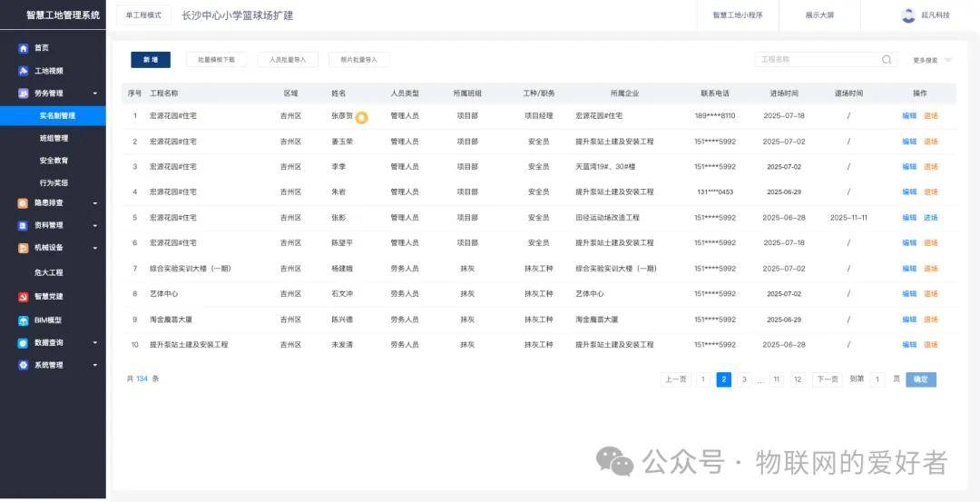Expand the 系统管理 menu arrow
The image size is (980, 502).
[x=95, y=365]
